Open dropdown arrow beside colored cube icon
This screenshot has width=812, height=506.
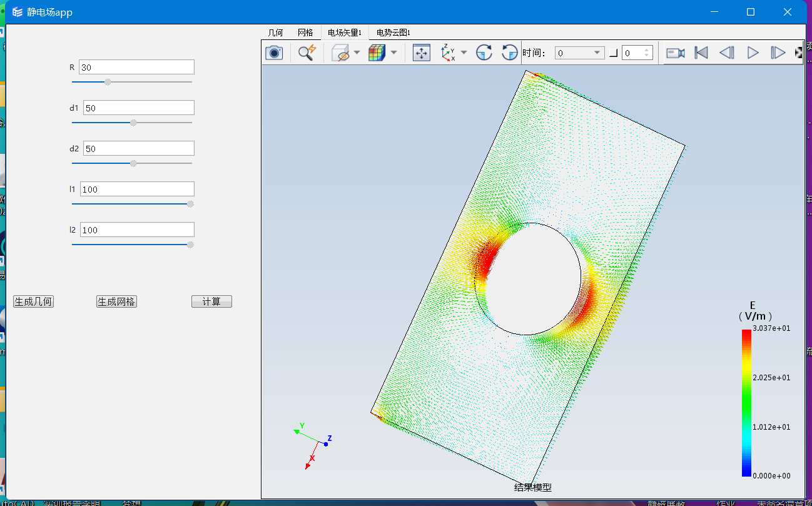[393, 53]
